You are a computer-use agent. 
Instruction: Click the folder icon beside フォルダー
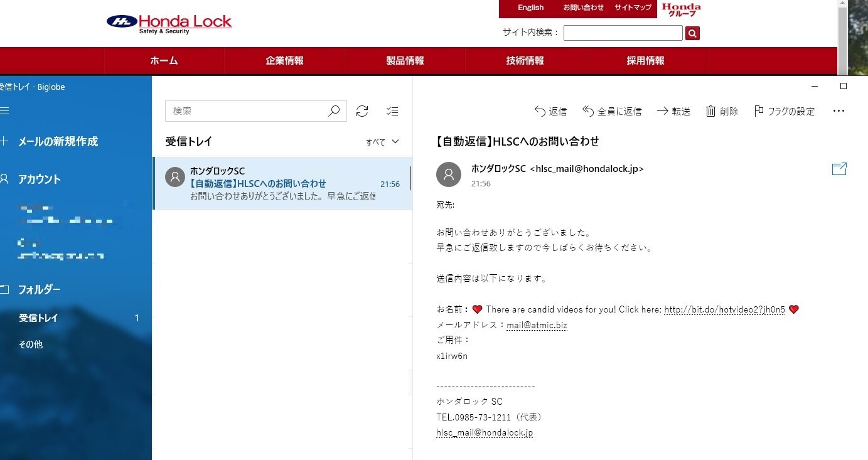pos(4,290)
